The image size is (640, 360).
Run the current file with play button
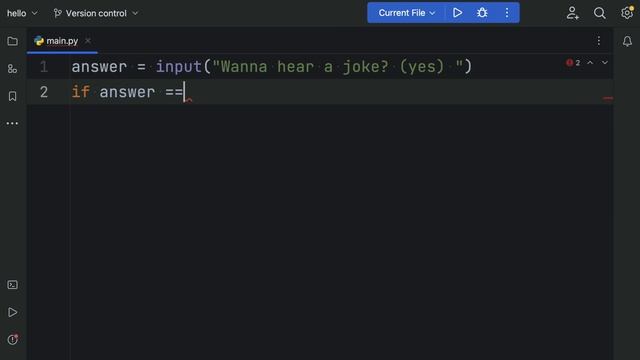coord(457,13)
